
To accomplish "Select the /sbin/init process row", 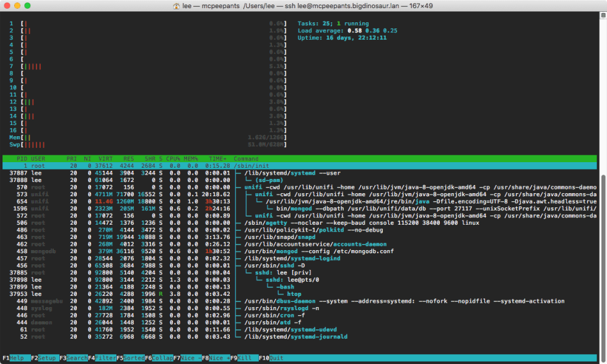I will click(x=300, y=166).
